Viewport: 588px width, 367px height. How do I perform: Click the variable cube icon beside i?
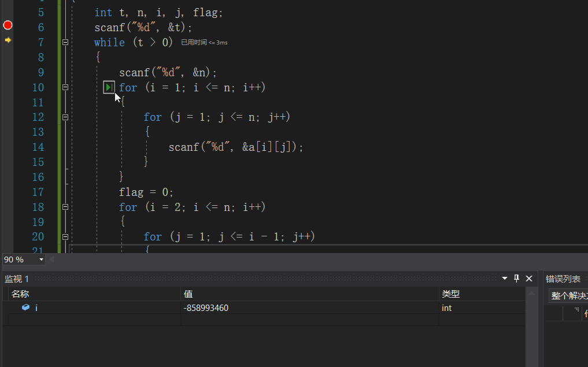[x=25, y=307]
